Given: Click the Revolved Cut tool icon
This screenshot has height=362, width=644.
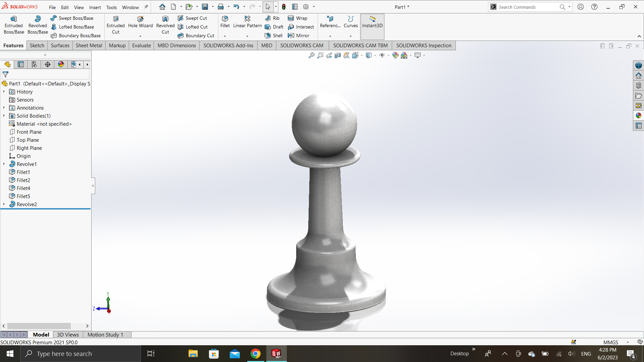Looking at the screenshot, I should [165, 19].
